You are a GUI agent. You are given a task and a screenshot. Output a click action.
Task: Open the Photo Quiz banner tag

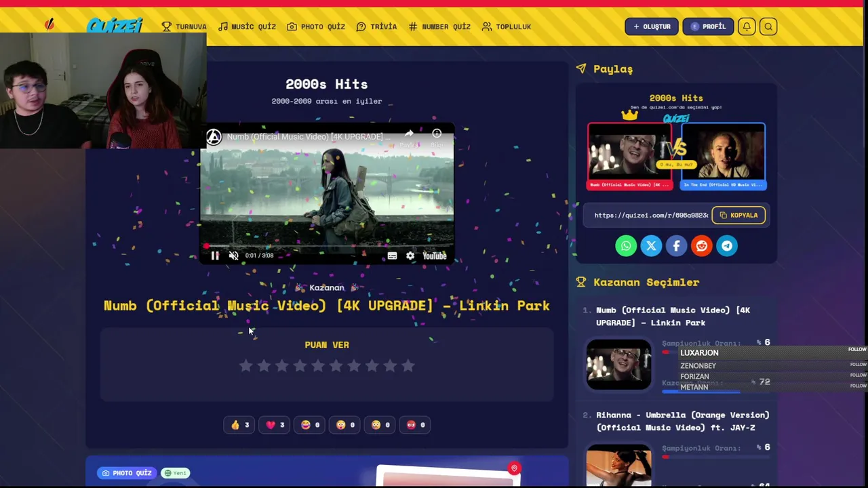click(127, 473)
